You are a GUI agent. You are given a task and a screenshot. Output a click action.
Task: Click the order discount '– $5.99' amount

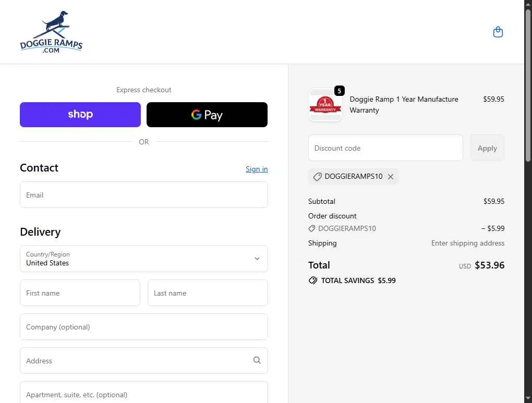(x=493, y=228)
